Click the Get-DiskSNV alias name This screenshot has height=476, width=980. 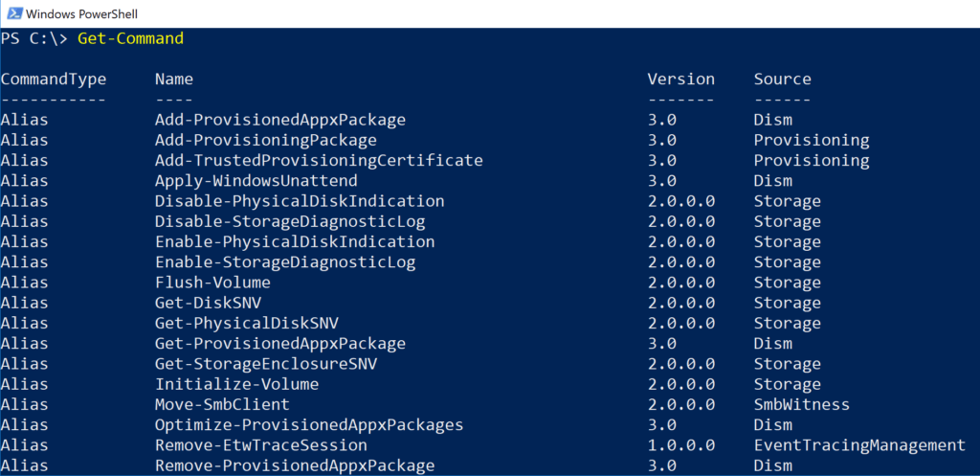point(208,303)
